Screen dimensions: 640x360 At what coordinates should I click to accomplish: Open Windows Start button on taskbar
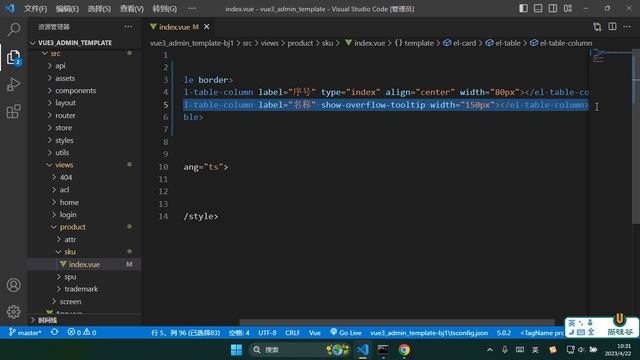click(x=236, y=350)
